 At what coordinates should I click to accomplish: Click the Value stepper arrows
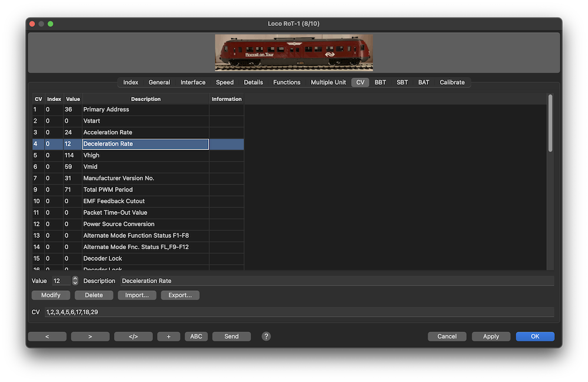coord(75,281)
